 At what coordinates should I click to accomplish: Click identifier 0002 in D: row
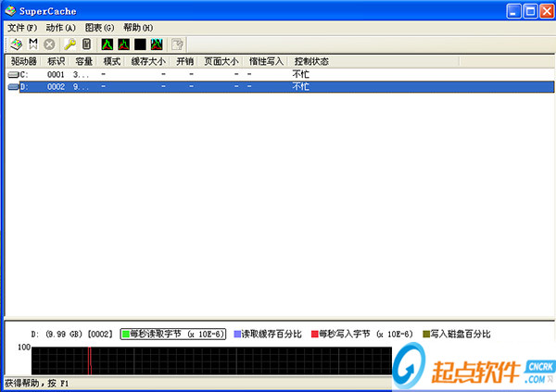tap(56, 86)
